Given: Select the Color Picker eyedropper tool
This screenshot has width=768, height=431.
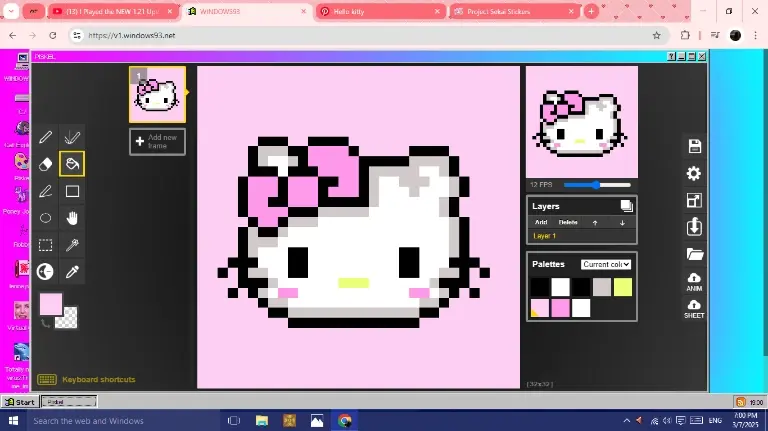Looking at the screenshot, I should 72,271.
